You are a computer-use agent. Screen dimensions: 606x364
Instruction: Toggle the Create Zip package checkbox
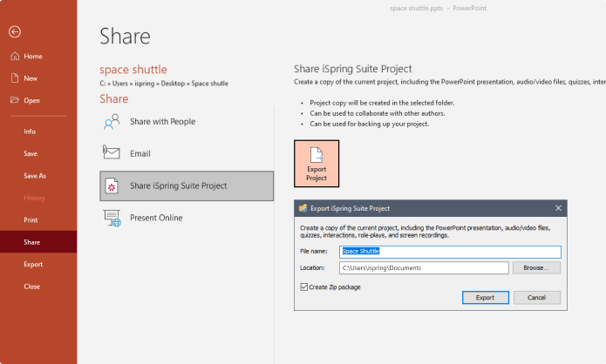pos(304,286)
